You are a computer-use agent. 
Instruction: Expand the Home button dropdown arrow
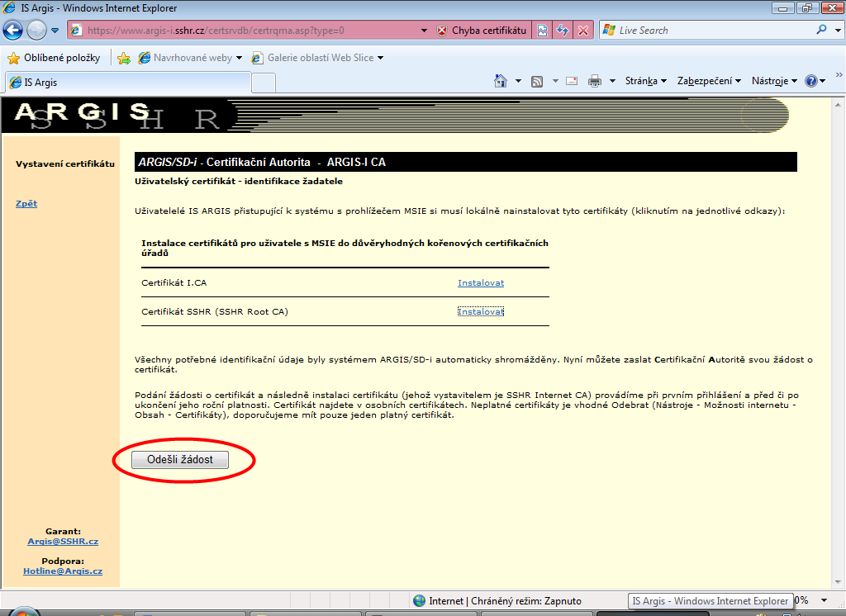pyautogui.click(x=518, y=82)
